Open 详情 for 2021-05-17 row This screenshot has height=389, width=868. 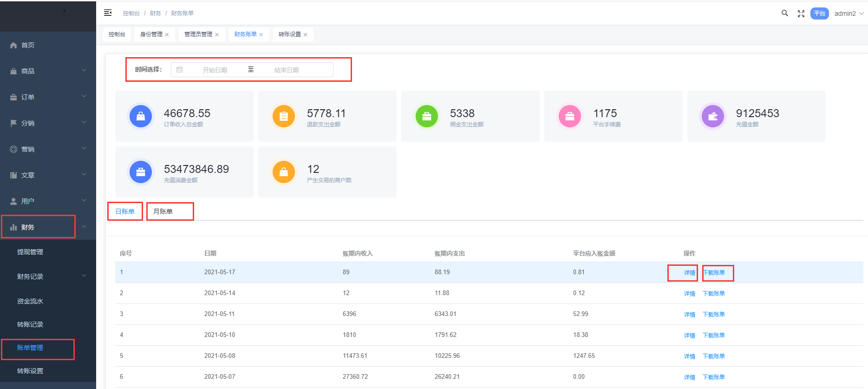click(689, 273)
